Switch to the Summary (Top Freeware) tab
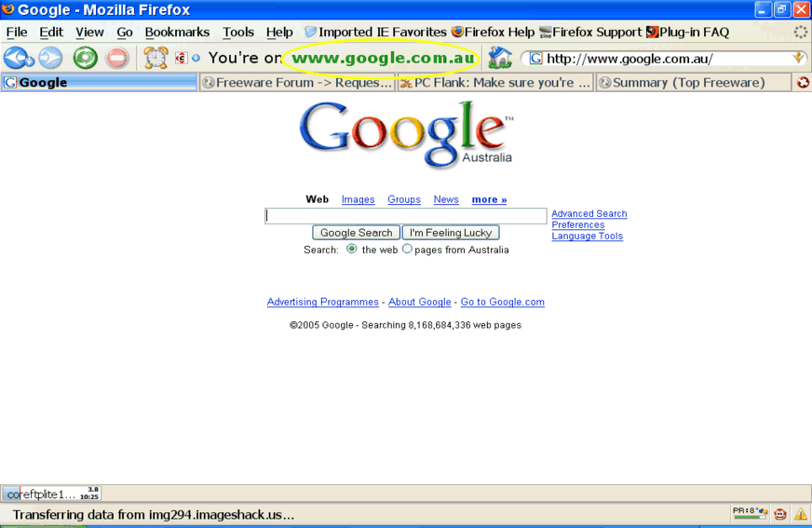Image resolution: width=812 pixels, height=528 pixels. click(x=694, y=82)
